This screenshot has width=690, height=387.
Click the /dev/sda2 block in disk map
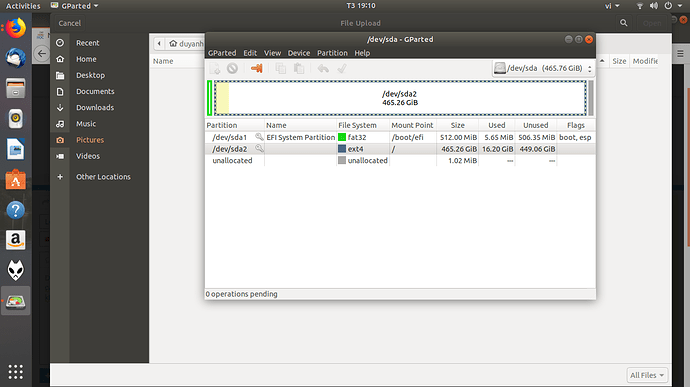[x=400, y=98]
